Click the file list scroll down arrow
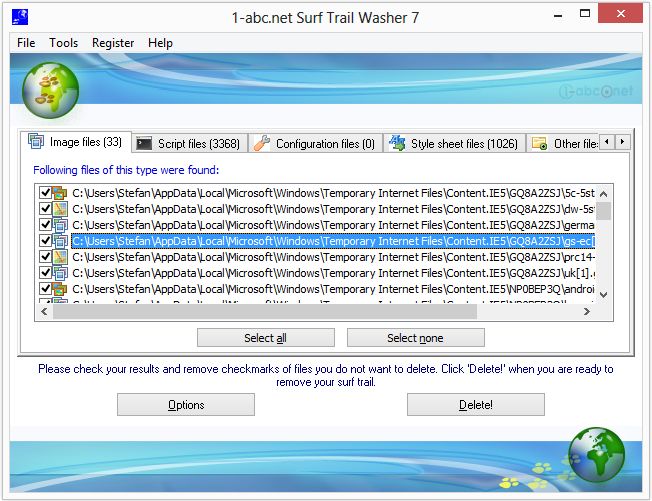652x501 pixels. (604, 295)
